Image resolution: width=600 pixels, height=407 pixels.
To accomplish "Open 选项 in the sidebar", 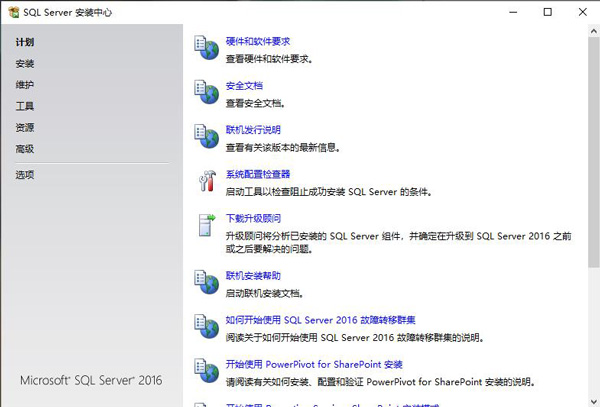I will (25, 175).
